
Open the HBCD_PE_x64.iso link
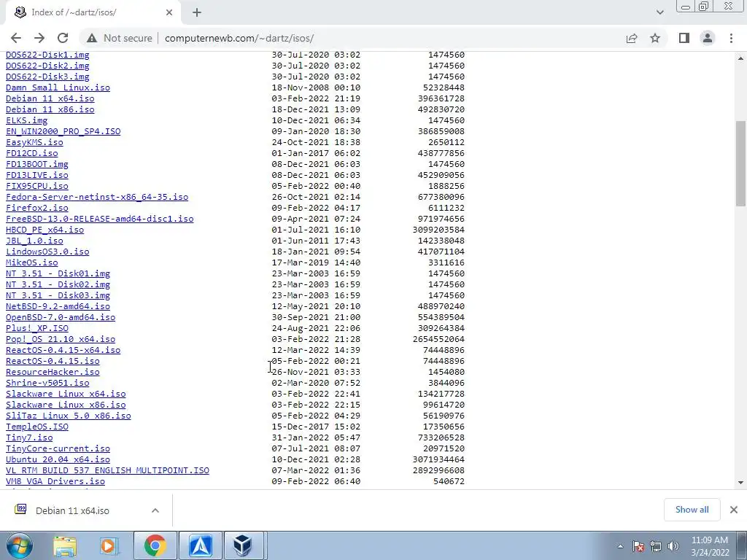tap(44, 230)
